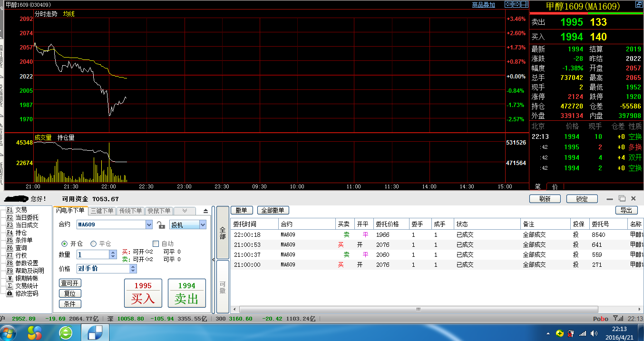Click the padlock icon next to 合约 field

click(x=161, y=225)
